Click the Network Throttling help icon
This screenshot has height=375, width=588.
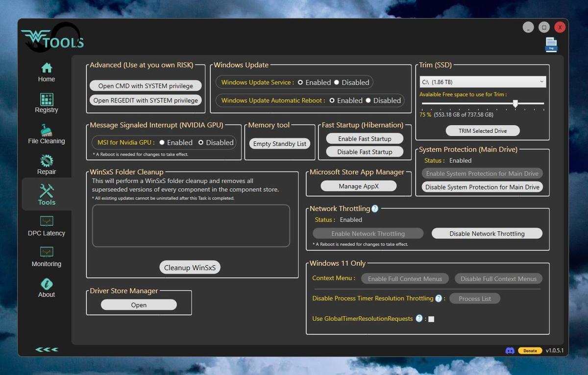pyautogui.click(x=375, y=209)
